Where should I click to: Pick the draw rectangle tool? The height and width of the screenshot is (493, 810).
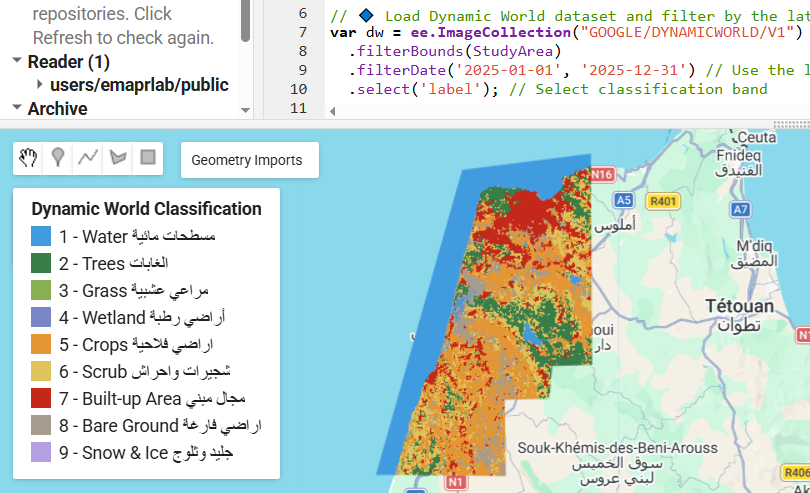click(x=148, y=157)
